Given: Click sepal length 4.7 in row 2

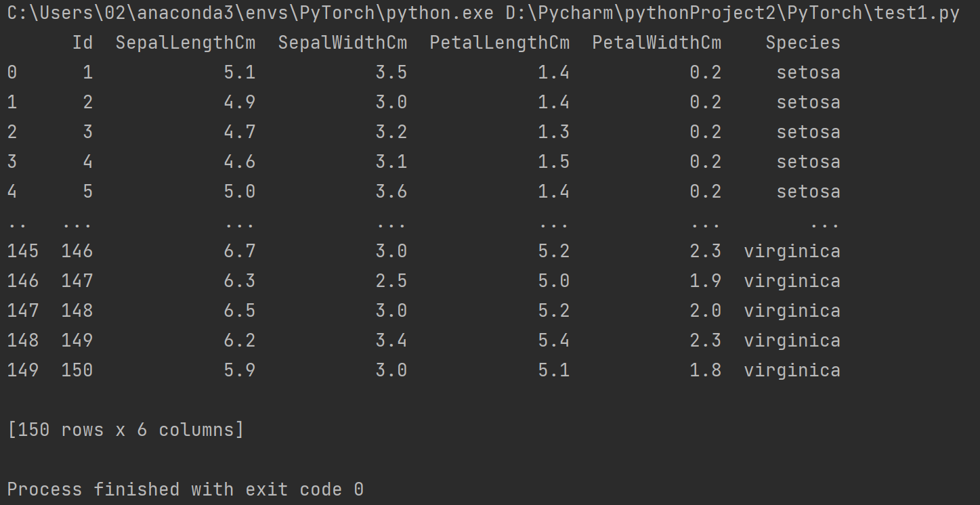Looking at the screenshot, I should [240, 132].
